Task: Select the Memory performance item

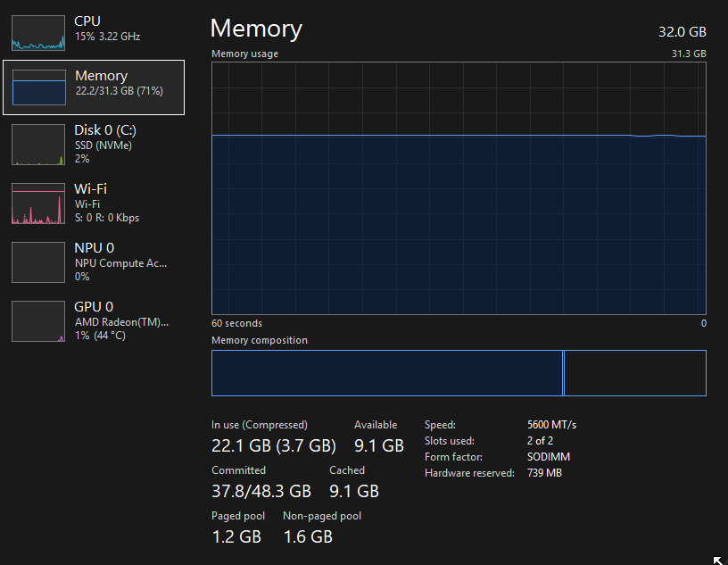Action: tap(94, 87)
